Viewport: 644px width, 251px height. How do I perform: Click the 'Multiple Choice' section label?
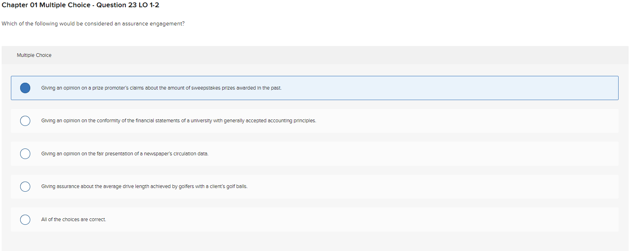coord(34,55)
